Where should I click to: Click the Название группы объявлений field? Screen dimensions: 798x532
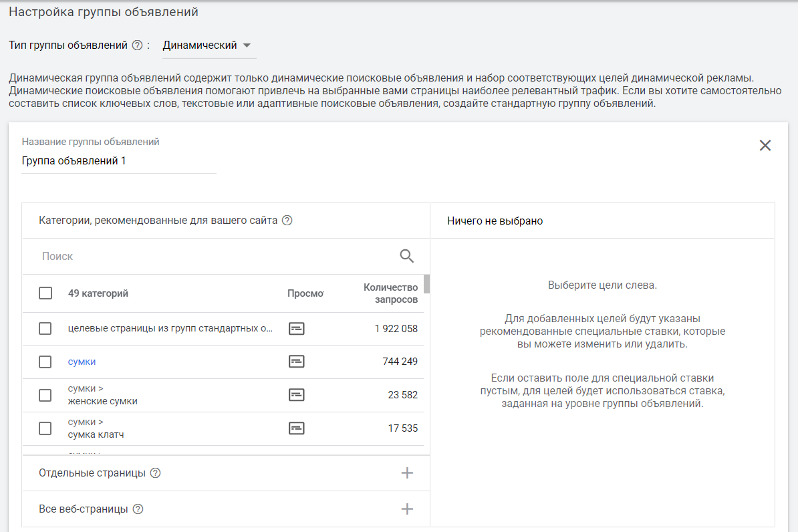pyautogui.click(x=118, y=161)
